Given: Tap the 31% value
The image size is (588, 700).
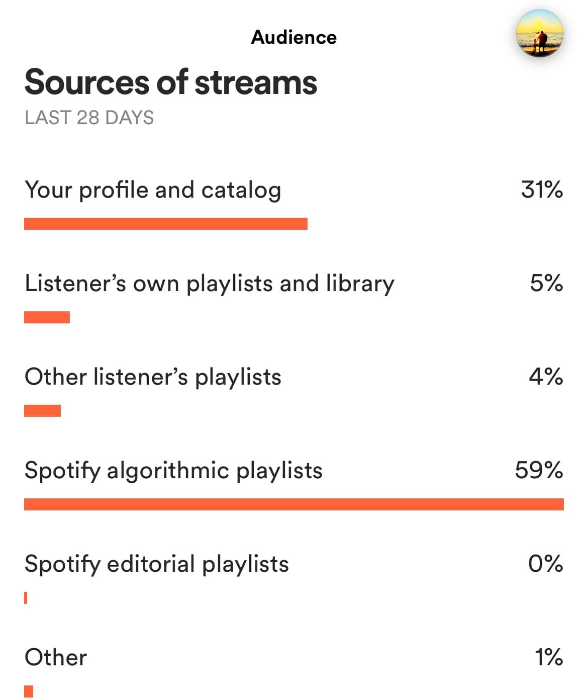Looking at the screenshot, I should point(542,190).
